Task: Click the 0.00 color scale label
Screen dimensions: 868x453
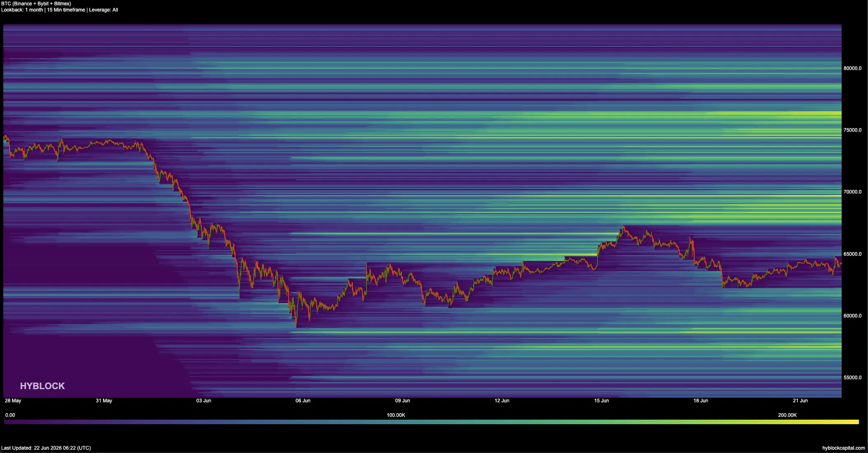Action: [10, 415]
